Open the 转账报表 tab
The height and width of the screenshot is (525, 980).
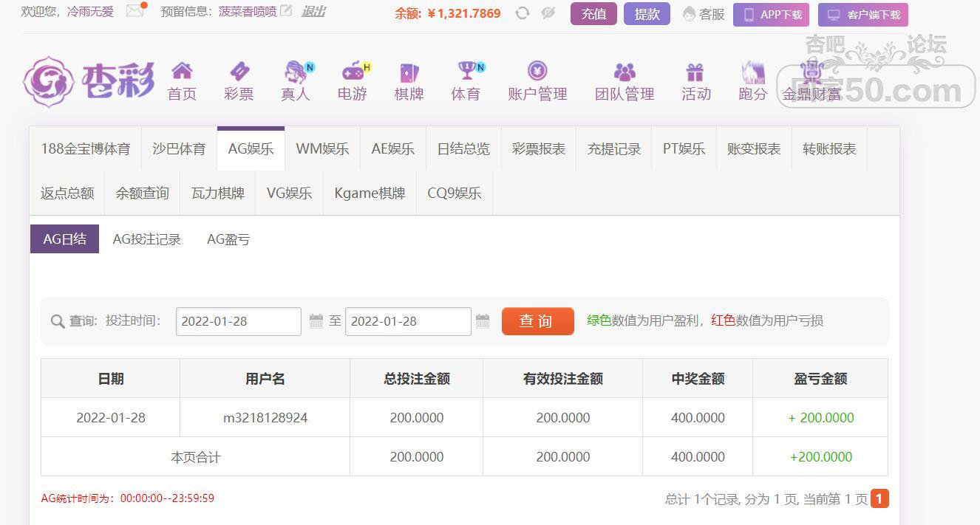coord(829,148)
